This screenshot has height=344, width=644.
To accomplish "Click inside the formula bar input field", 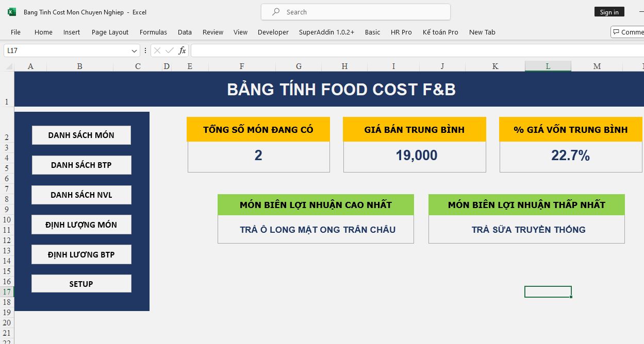I will click(x=412, y=50).
